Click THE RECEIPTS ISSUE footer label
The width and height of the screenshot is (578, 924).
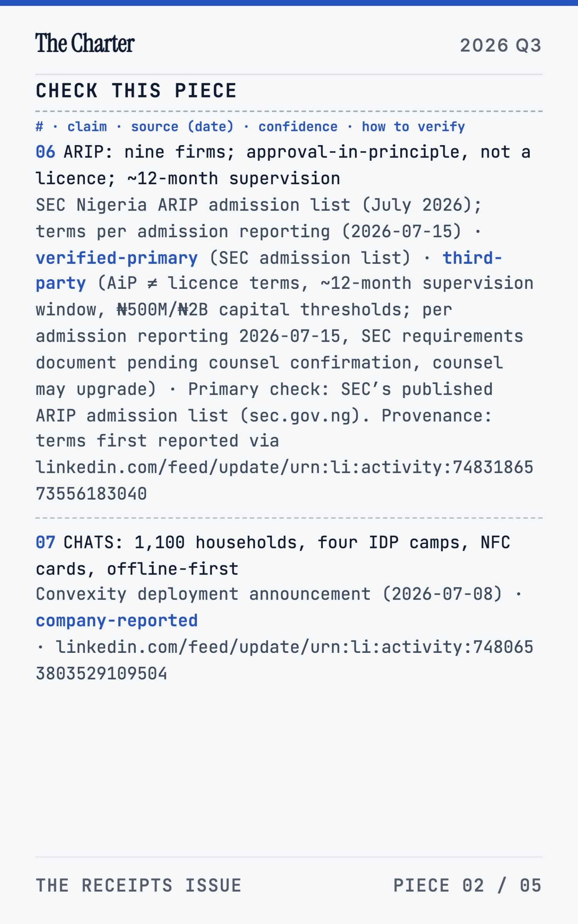139,885
